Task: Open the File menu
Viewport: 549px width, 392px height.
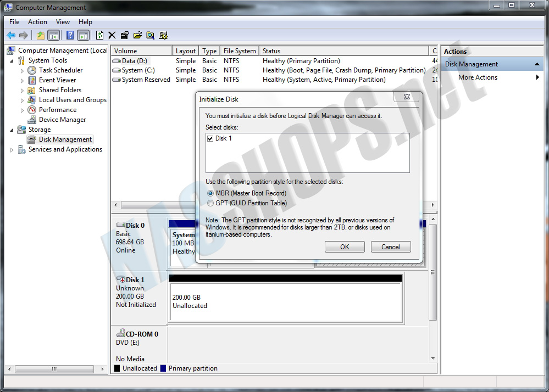Action: pos(14,21)
